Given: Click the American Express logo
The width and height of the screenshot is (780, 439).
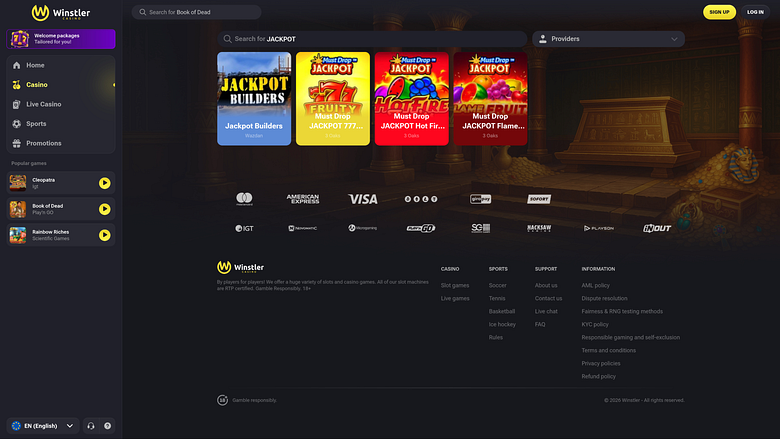Looking at the screenshot, I should click(303, 199).
